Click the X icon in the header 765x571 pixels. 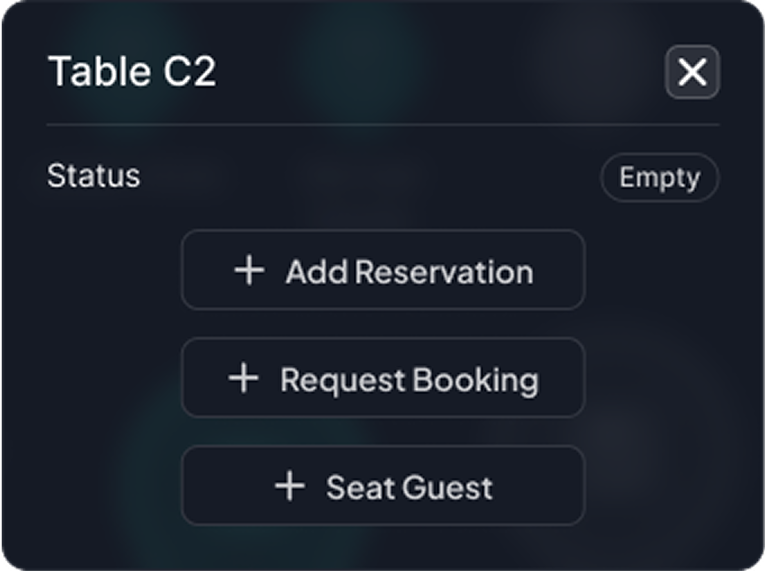coord(692,72)
